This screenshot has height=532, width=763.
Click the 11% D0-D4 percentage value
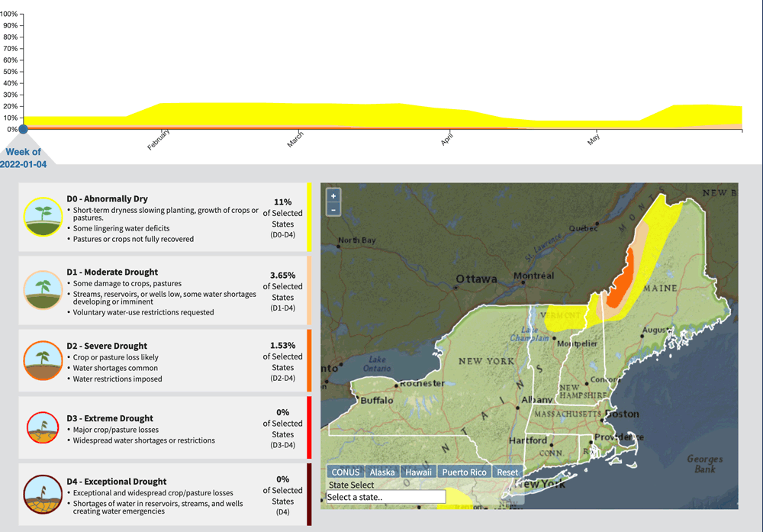point(283,202)
